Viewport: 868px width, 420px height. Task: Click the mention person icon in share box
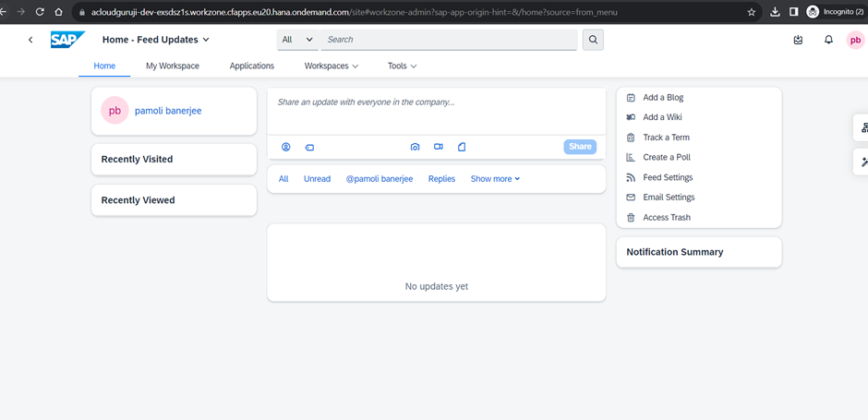(286, 147)
